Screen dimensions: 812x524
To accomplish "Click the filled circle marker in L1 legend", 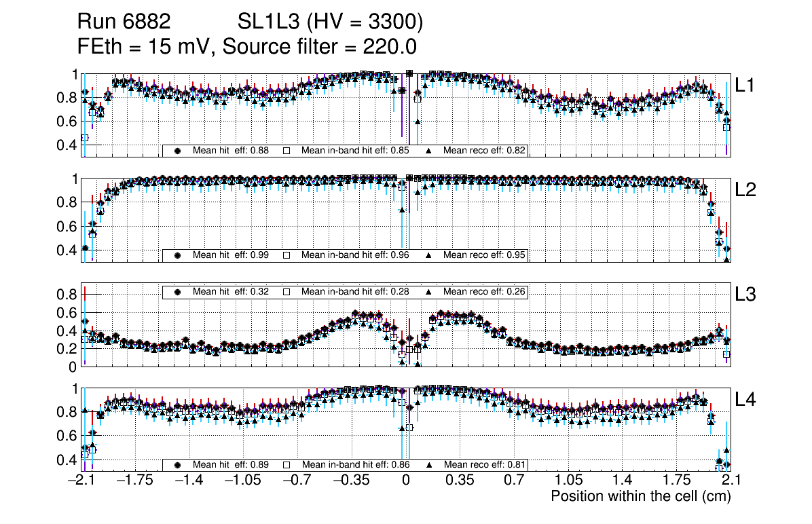I will (178, 151).
